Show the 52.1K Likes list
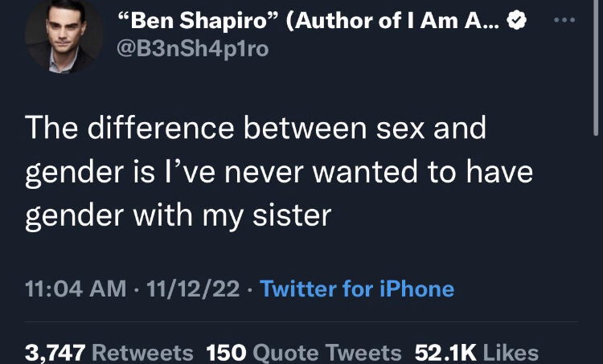The image size is (603, 364). pos(476,352)
